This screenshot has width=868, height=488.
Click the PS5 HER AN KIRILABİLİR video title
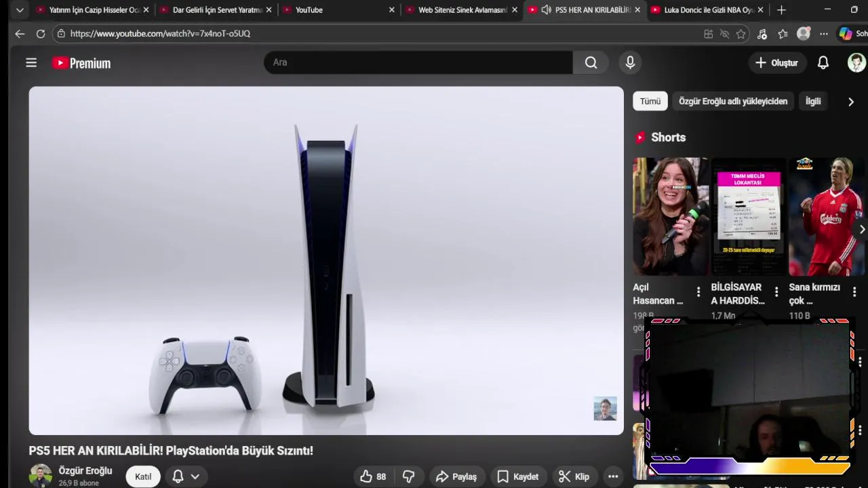click(171, 451)
